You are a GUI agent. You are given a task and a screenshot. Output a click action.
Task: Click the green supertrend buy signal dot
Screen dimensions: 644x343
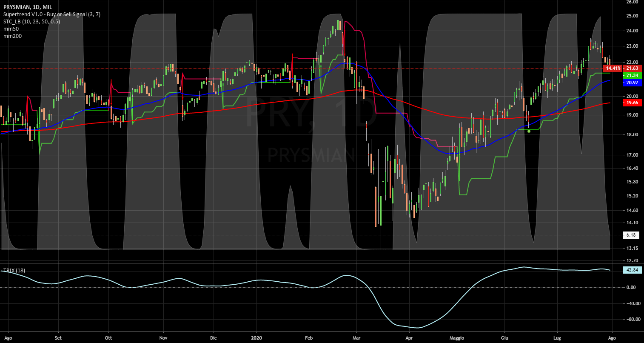(529, 131)
